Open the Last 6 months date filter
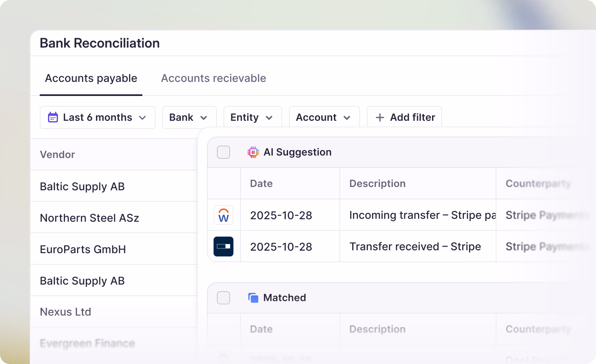This screenshot has height=364, width=596. tap(98, 117)
